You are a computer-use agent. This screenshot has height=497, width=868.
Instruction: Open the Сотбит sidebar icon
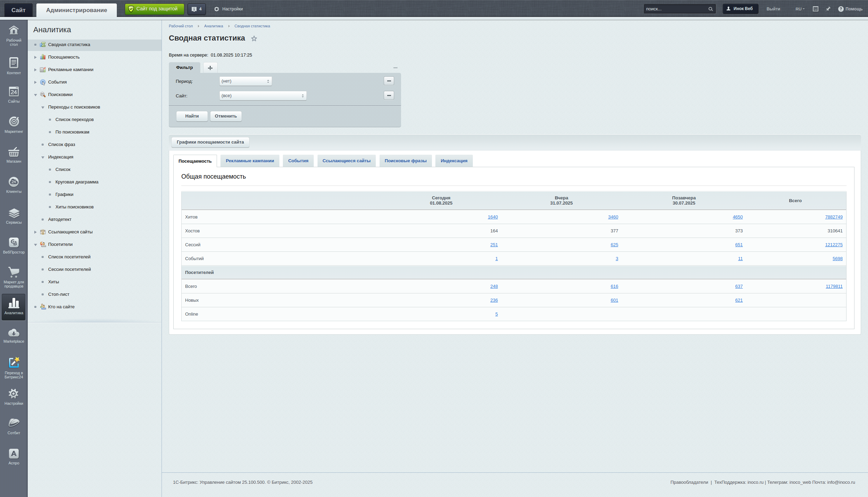[14, 426]
